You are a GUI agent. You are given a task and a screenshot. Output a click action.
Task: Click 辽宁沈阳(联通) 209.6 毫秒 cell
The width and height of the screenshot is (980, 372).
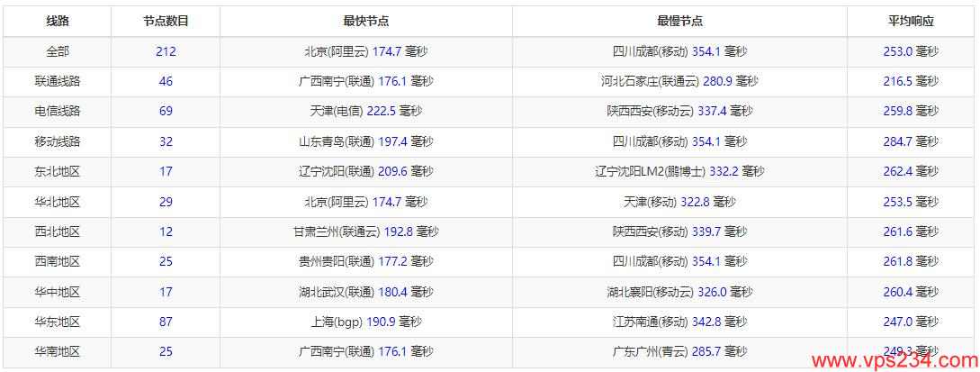coord(366,171)
